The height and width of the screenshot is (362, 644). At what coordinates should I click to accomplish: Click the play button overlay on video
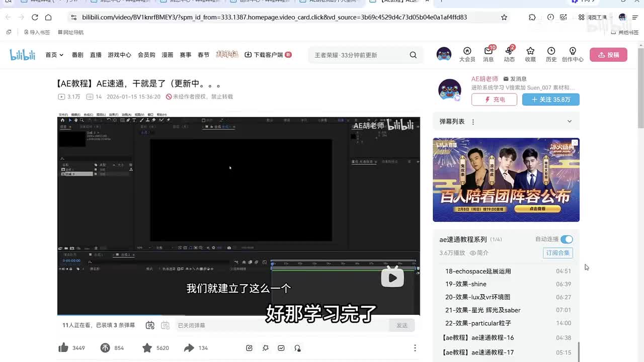coord(392,278)
